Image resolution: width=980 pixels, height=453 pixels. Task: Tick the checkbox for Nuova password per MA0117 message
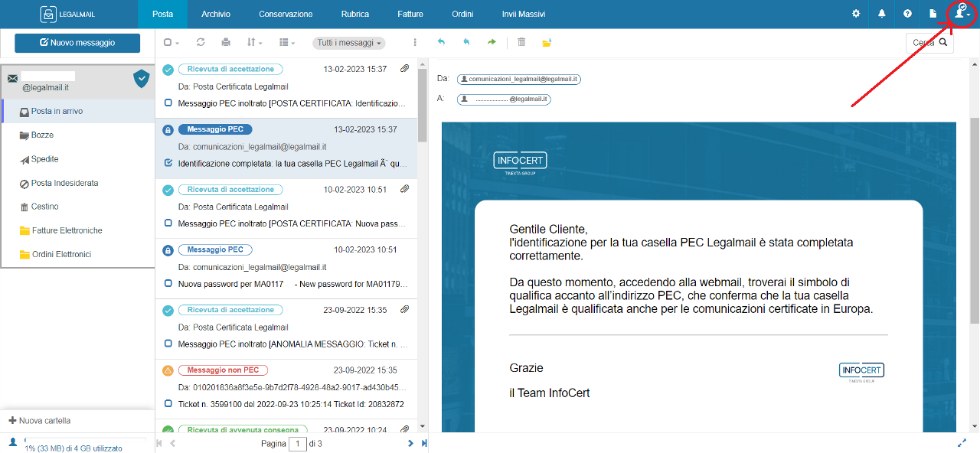pyautogui.click(x=168, y=284)
